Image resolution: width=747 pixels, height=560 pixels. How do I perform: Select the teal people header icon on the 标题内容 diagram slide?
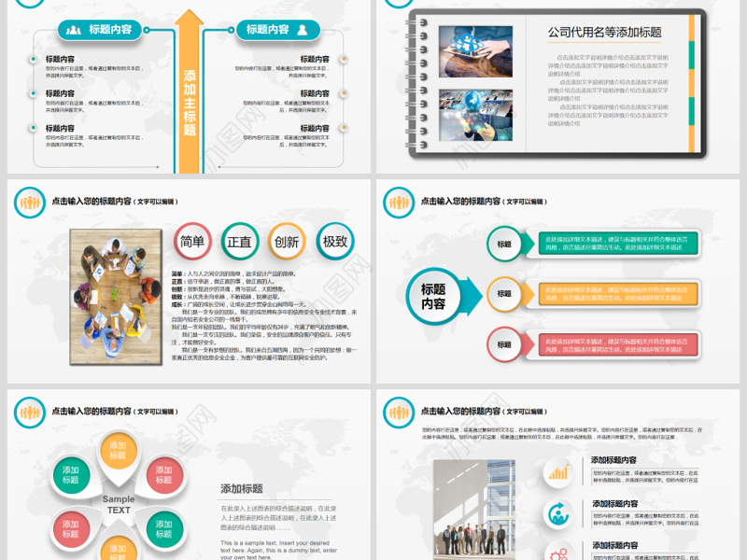tap(398, 202)
